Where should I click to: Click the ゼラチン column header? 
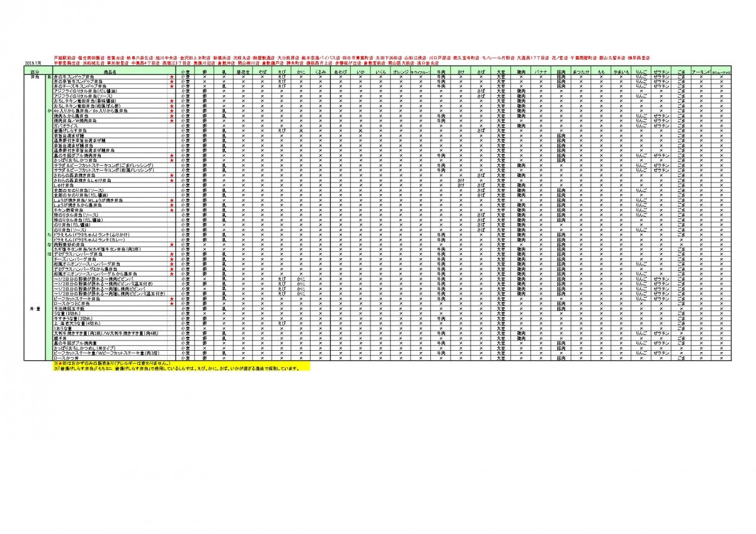click(661, 72)
